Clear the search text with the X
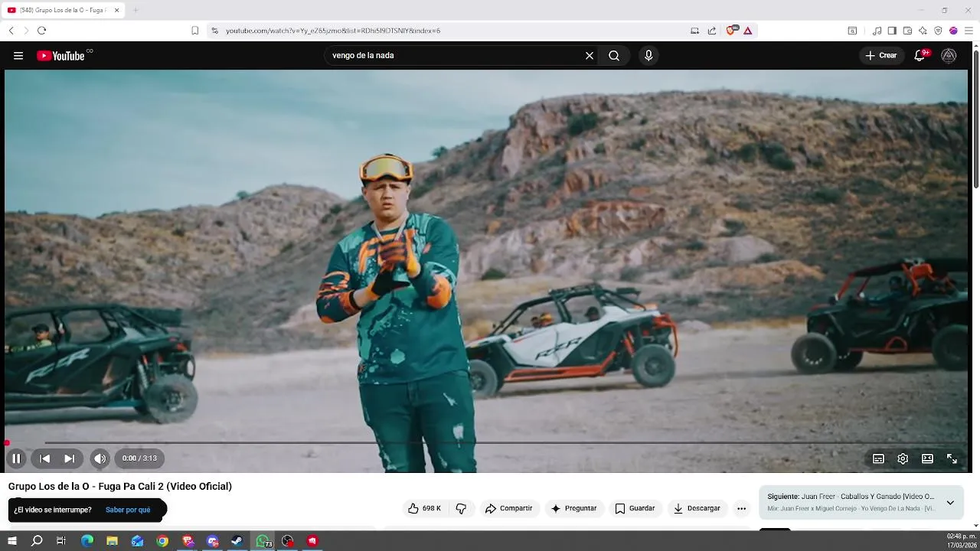Screen dimensions: 980x551 (590, 56)
